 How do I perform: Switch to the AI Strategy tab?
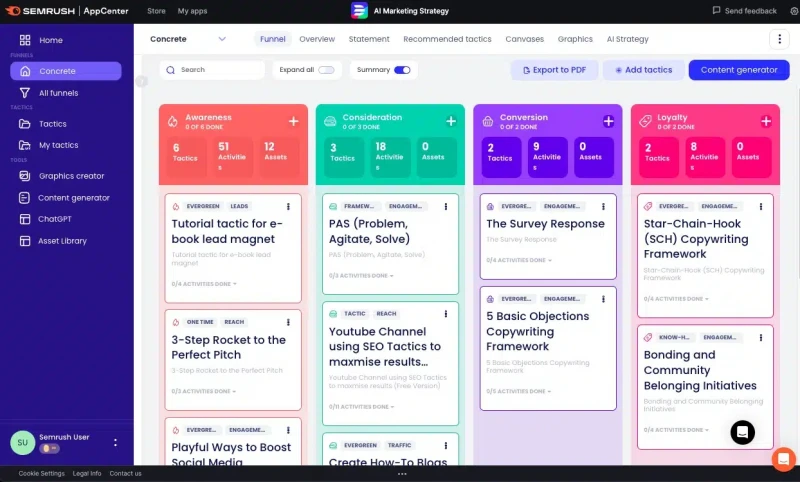pyautogui.click(x=628, y=39)
